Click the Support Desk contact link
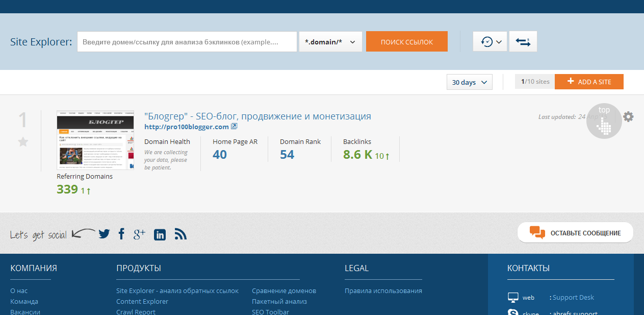The height and width of the screenshot is (315, 644). pyautogui.click(x=573, y=297)
